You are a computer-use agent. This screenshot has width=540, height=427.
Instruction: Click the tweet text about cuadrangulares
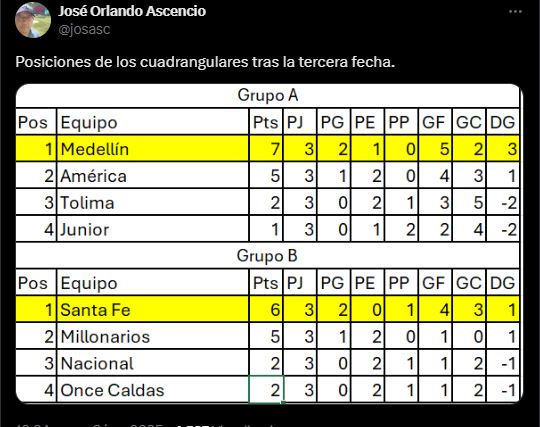tap(205, 62)
